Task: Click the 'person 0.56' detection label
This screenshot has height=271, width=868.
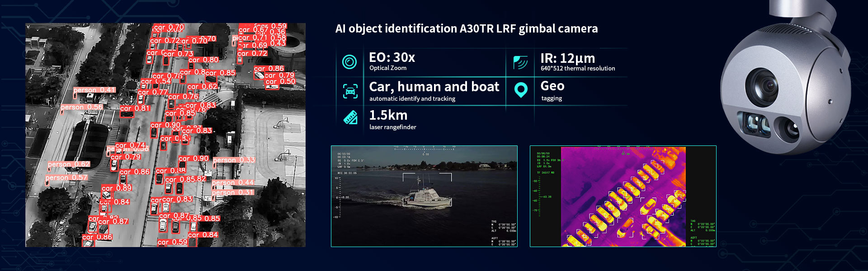Action: point(82,107)
